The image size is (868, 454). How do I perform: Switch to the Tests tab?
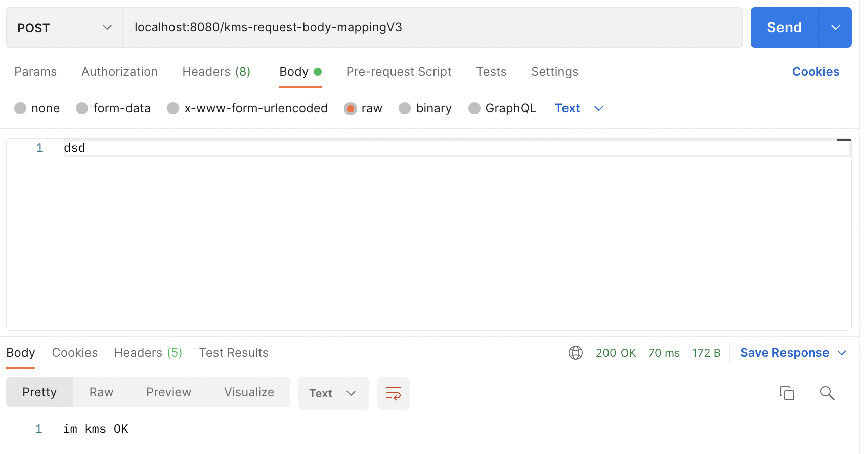[x=491, y=72]
